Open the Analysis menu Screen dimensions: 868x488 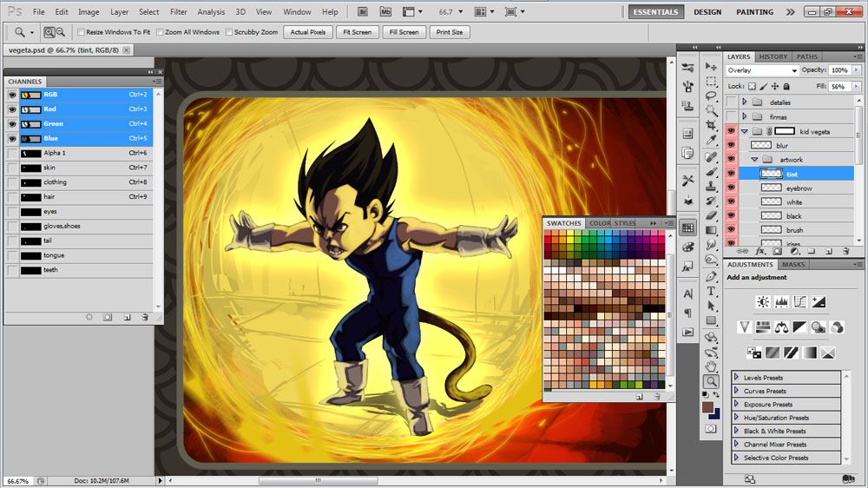(x=211, y=11)
